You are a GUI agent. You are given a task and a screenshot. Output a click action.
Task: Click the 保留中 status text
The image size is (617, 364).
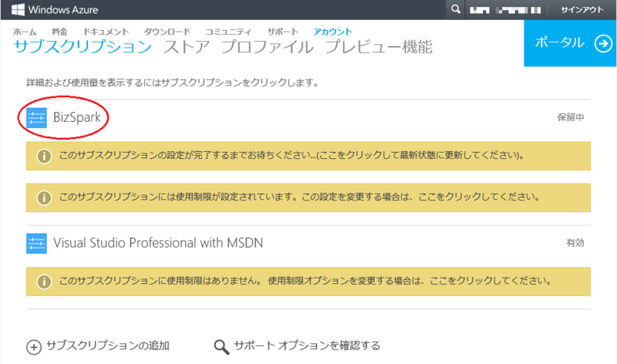pyautogui.click(x=571, y=117)
